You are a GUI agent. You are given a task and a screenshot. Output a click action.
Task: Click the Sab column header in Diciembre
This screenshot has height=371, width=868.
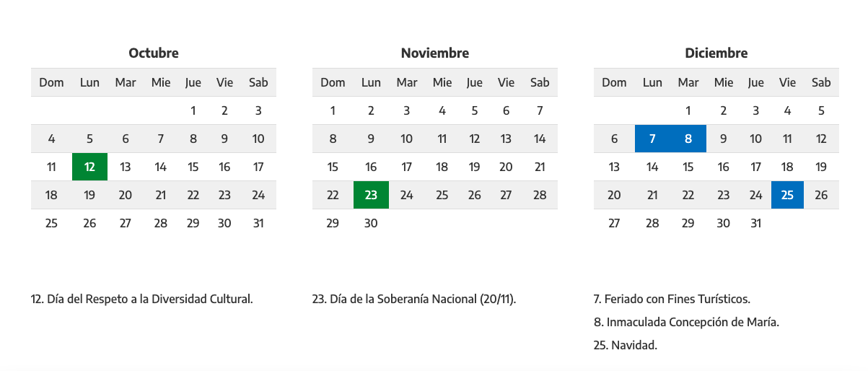[x=821, y=82]
